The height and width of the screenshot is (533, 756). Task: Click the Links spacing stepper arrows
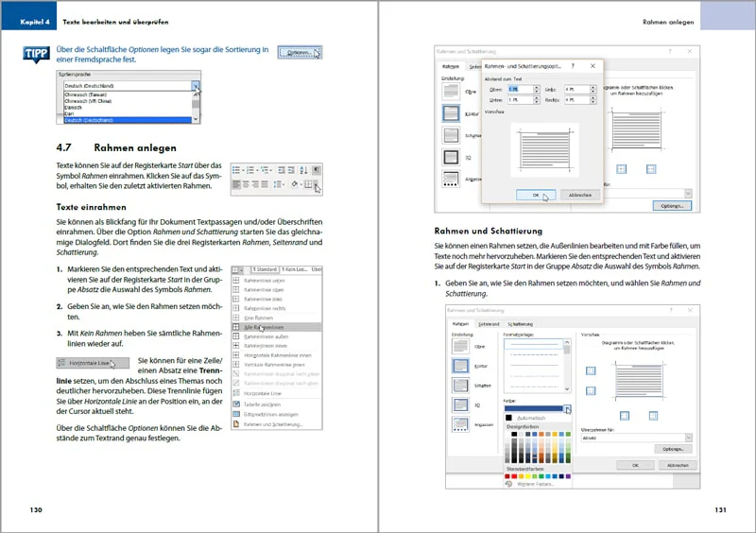[593, 89]
